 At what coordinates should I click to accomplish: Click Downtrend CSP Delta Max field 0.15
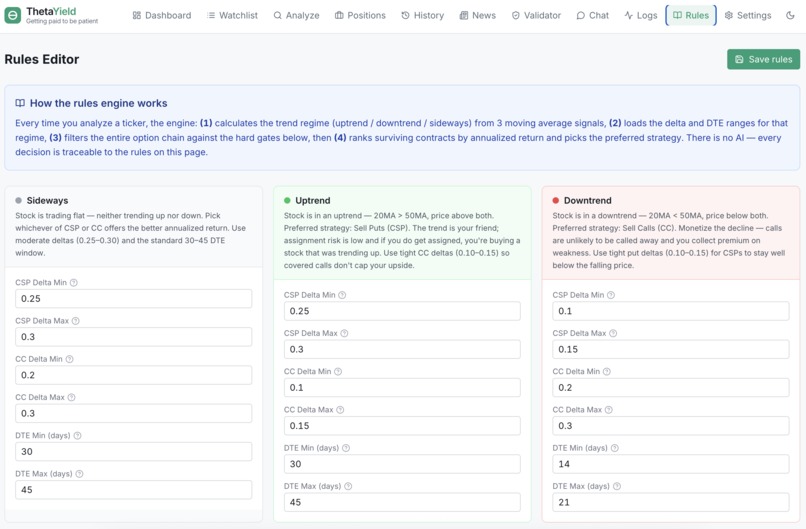671,349
